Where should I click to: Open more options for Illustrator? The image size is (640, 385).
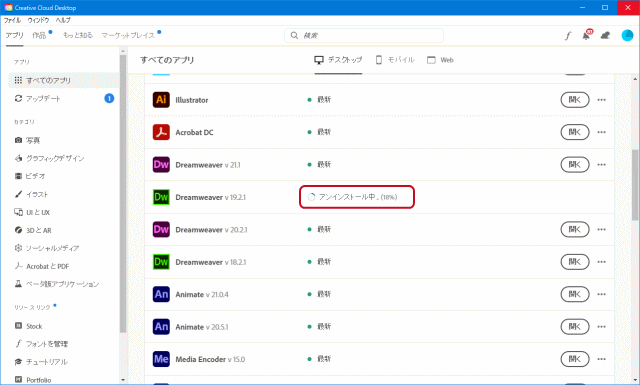(602, 100)
